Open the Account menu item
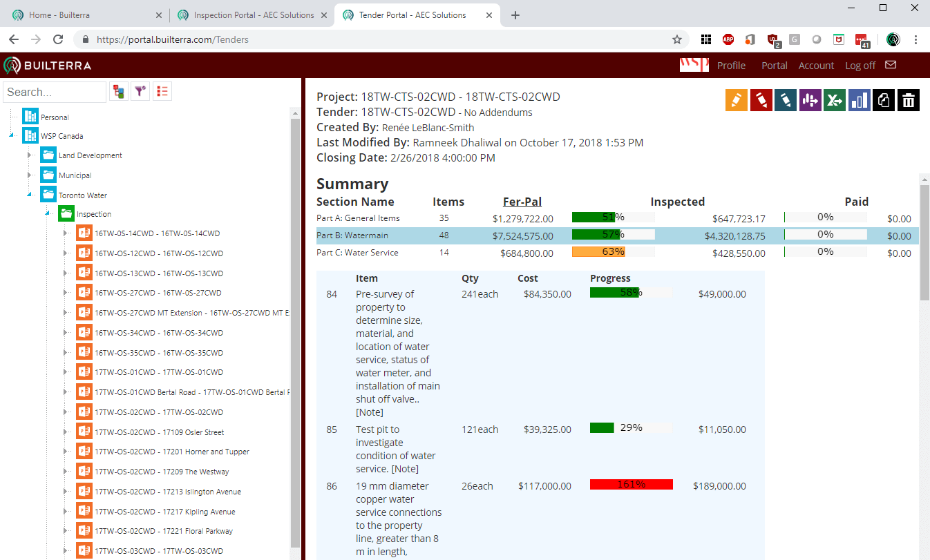 [x=816, y=66]
